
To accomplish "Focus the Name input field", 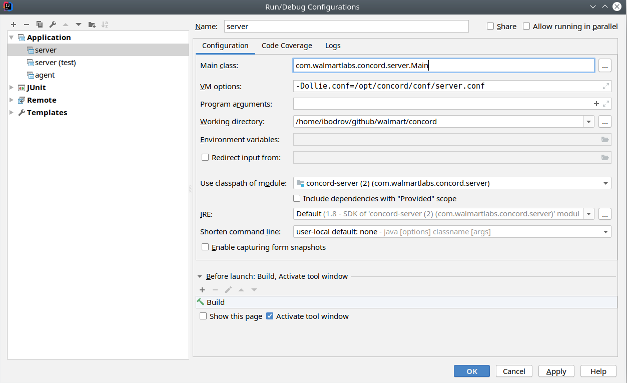I will 346,26.
